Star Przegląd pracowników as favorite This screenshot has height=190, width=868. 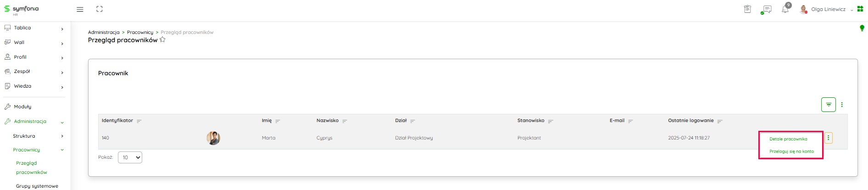click(162, 40)
